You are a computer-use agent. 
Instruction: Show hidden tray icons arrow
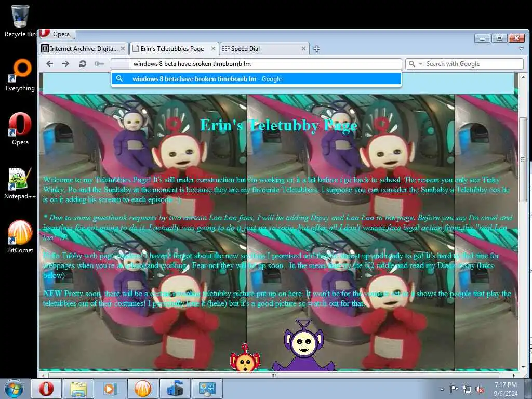pyautogui.click(x=442, y=389)
